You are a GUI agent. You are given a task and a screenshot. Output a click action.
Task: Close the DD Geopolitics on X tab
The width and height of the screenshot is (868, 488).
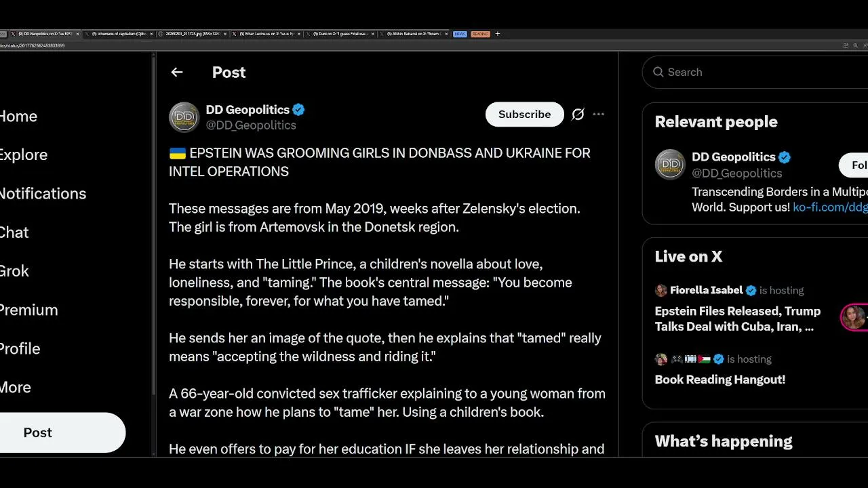tap(78, 34)
